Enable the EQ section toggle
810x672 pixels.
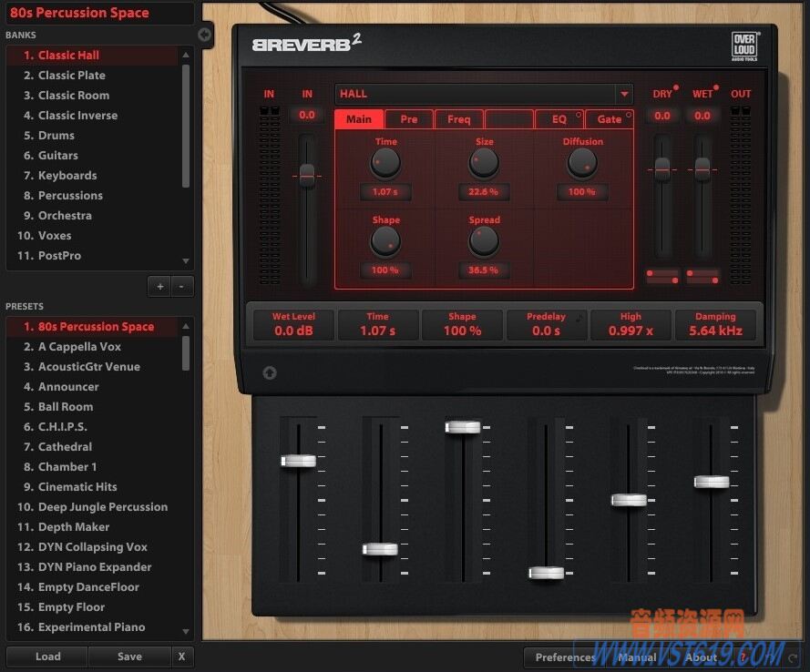[x=578, y=116]
